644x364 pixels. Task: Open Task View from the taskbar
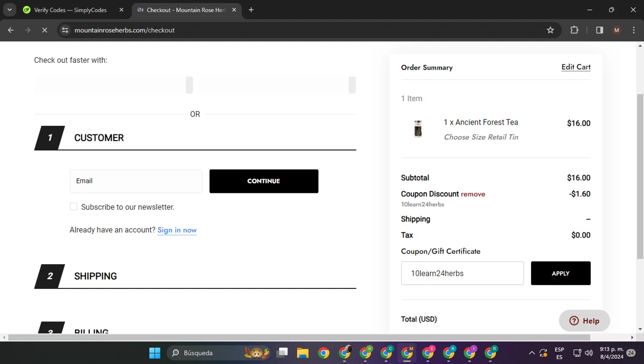(282, 353)
